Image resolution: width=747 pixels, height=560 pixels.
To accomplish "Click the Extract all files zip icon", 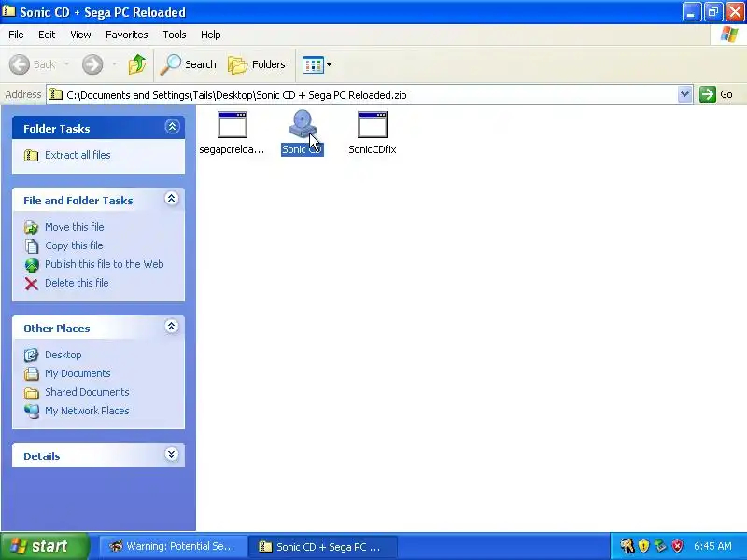I will pos(32,155).
